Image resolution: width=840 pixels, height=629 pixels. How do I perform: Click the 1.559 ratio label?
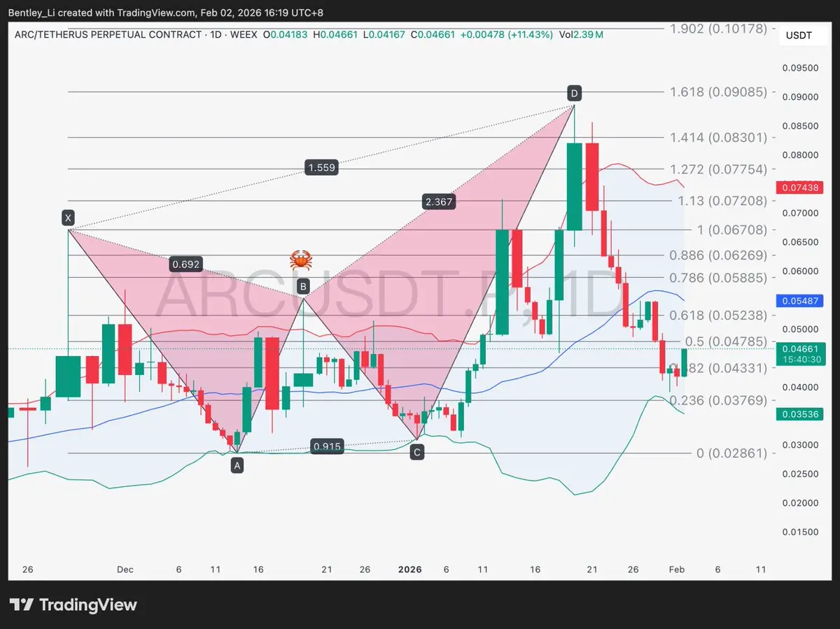tap(322, 167)
